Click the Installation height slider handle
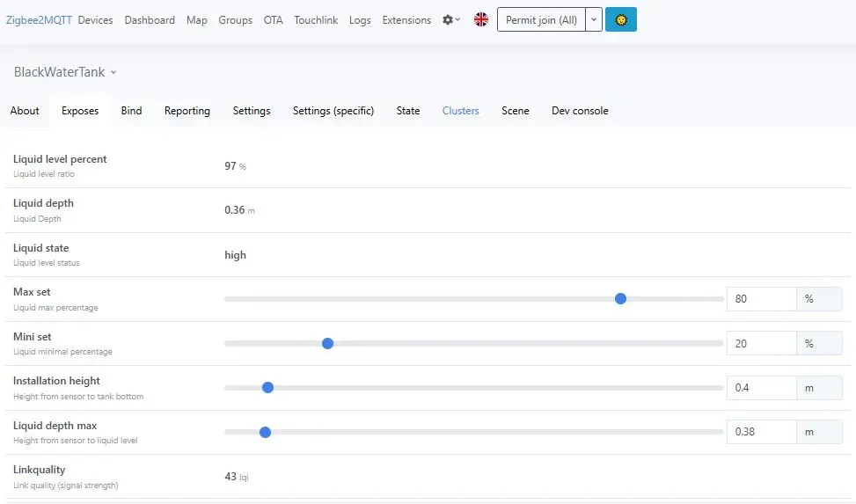The image size is (856, 504). pos(268,387)
